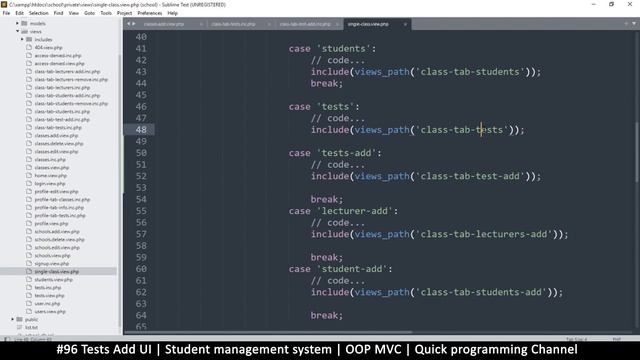This screenshot has width=640, height=360.
Task: Open class-tab-lecturers-remove.inc.php in the sidebar
Action: coord(71,79)
